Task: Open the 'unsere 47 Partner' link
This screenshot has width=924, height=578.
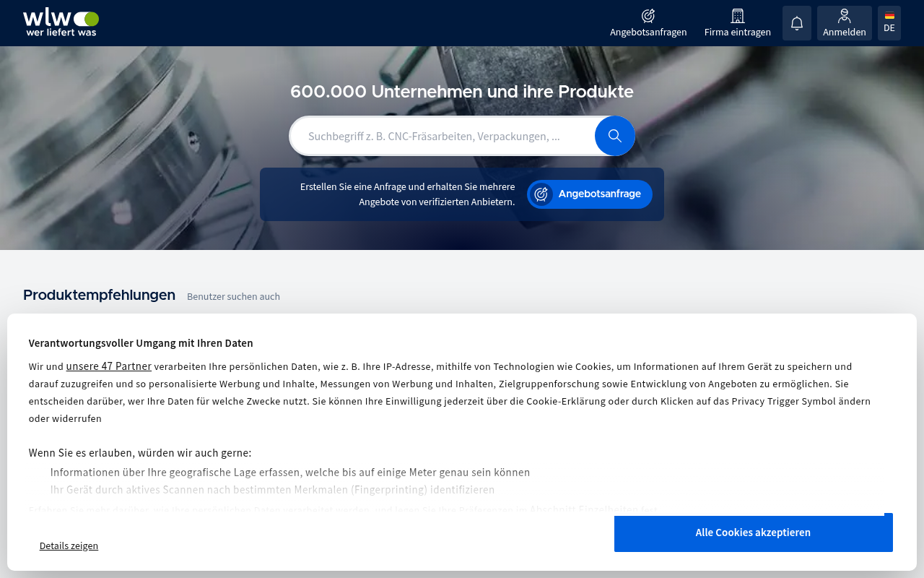Action: click(x=109, y=366)
